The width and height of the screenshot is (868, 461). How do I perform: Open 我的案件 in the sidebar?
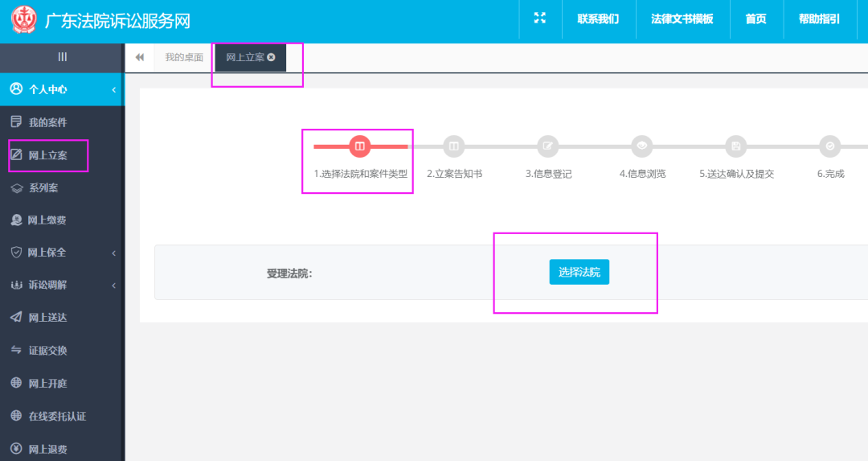(47, 122)
